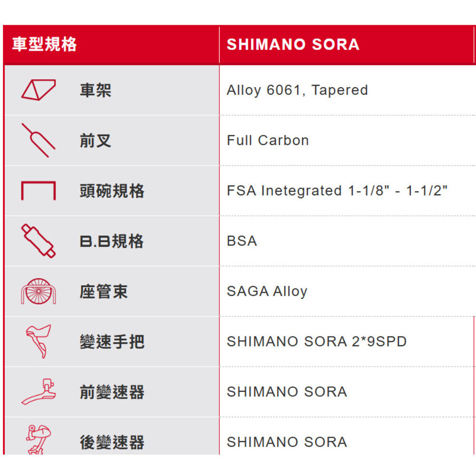Screen dimensions: 476x476
Task: Click the B.B規格 row label
Action: coord(111,241)
